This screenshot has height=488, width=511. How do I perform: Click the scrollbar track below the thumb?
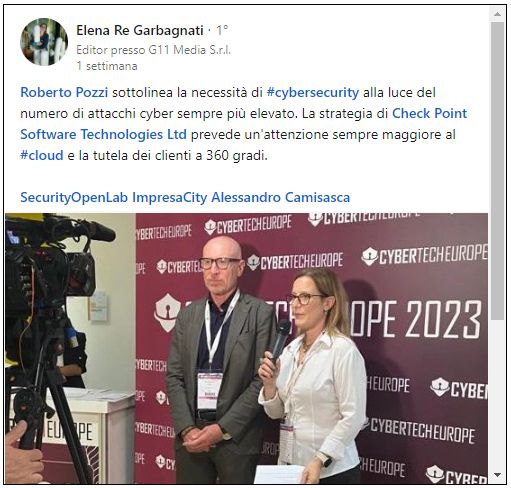tap(497, 395)
